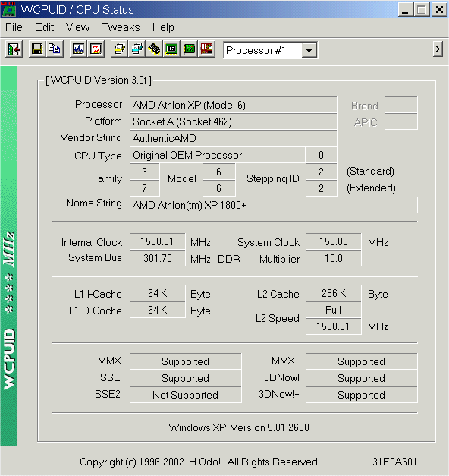Click the L1 D-Cache value 64 K

[x=158, y=310]
